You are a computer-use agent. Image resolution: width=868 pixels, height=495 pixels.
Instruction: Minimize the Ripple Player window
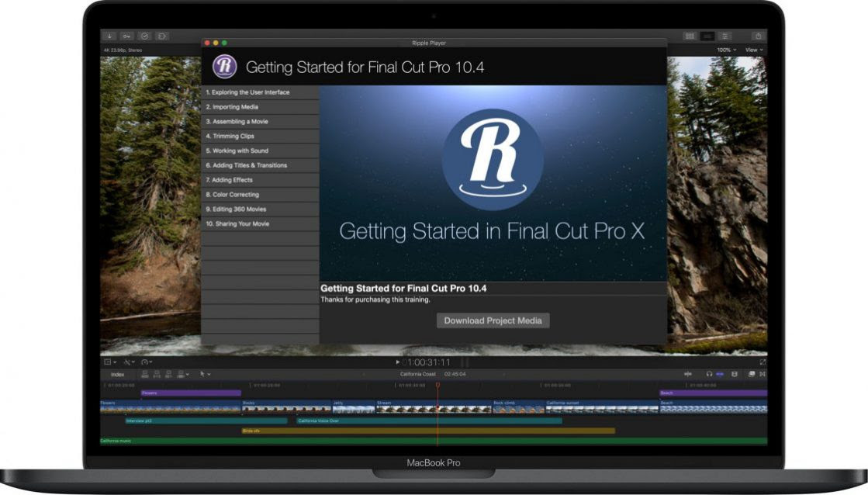tap(216, 43)
